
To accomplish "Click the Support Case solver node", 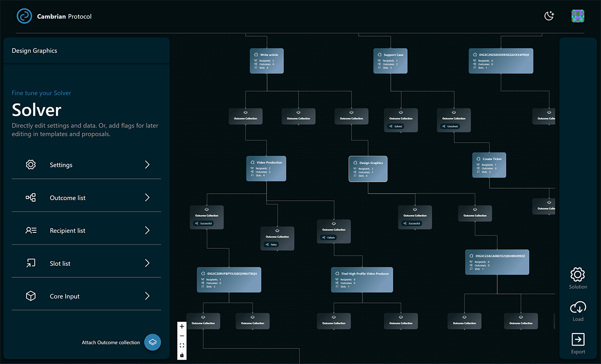I will coord(391,61).
